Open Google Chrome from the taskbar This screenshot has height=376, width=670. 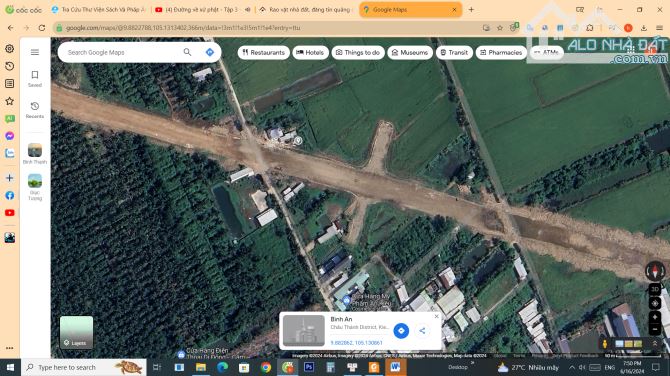[266, 367]
